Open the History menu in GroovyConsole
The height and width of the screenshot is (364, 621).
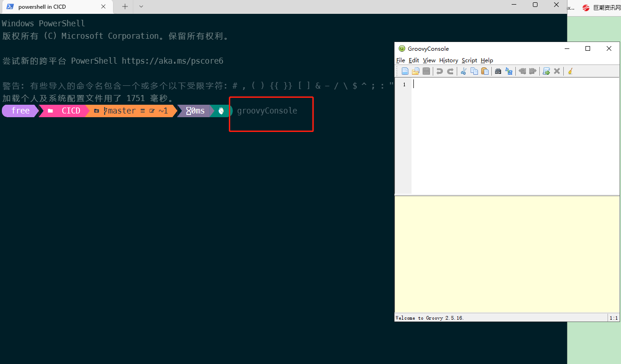coord(448,60)
